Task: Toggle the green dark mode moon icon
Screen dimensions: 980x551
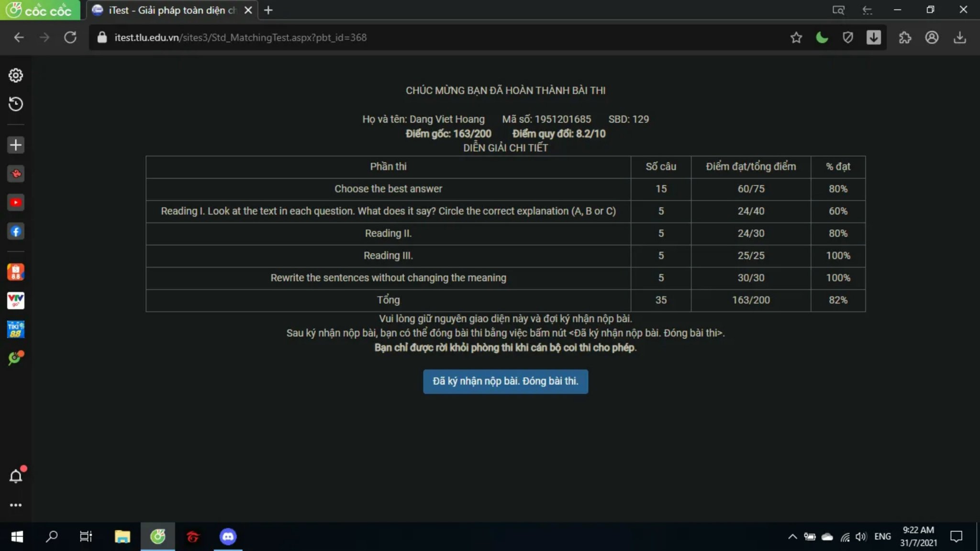Action: tap(822, 37)
